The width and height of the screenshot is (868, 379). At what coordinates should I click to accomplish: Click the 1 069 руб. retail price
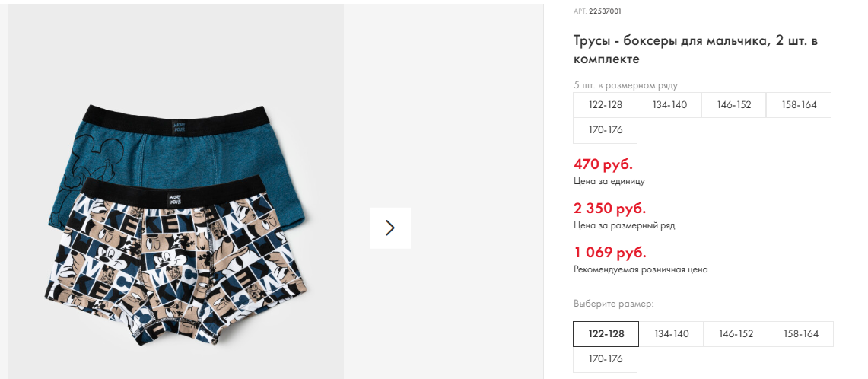pyautogui.click(x=610, y=252)
